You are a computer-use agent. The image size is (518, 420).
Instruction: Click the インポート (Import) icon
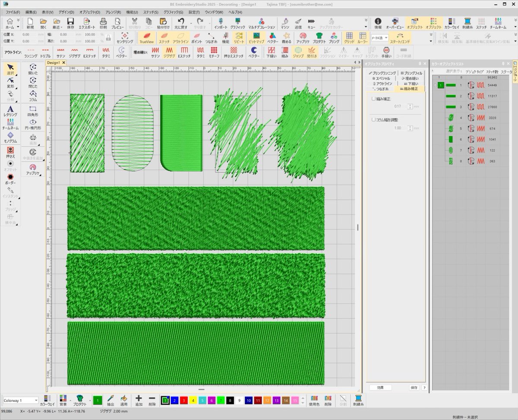[x=221, y=23]
